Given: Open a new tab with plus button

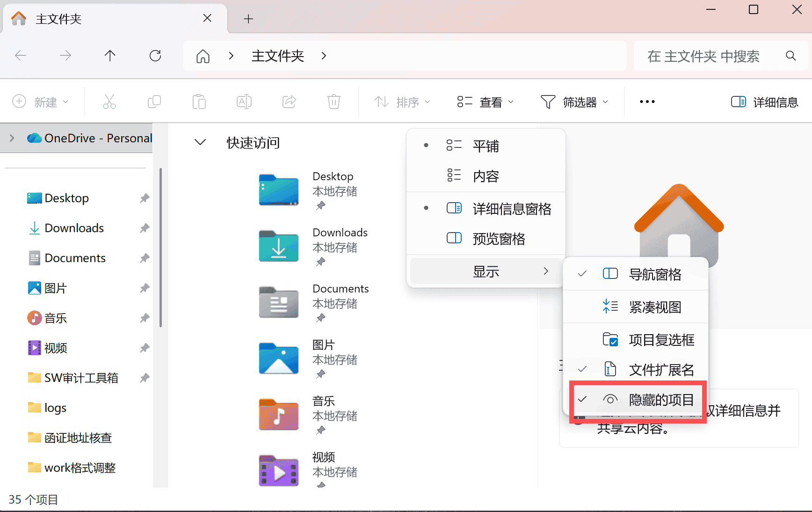Looking at the screenshot, I should 248,19.
